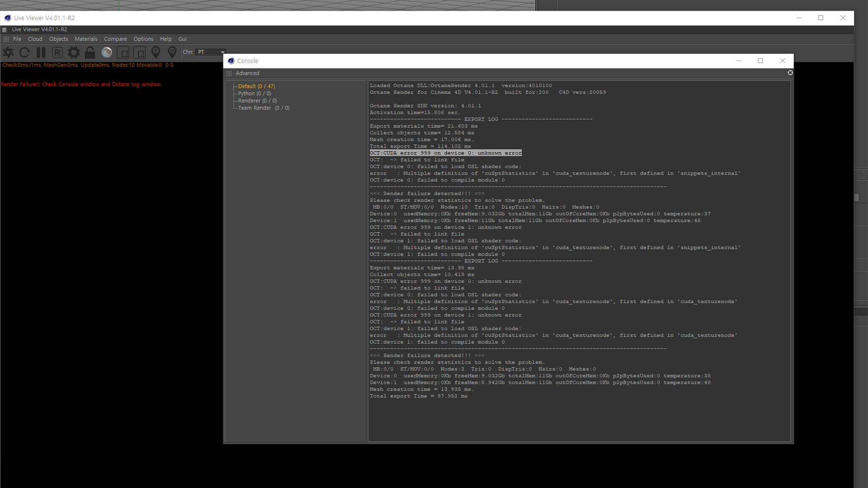Click the restart render circular arrow icon
This screenshot has height=488, width=868.
[x=24, y=52]
